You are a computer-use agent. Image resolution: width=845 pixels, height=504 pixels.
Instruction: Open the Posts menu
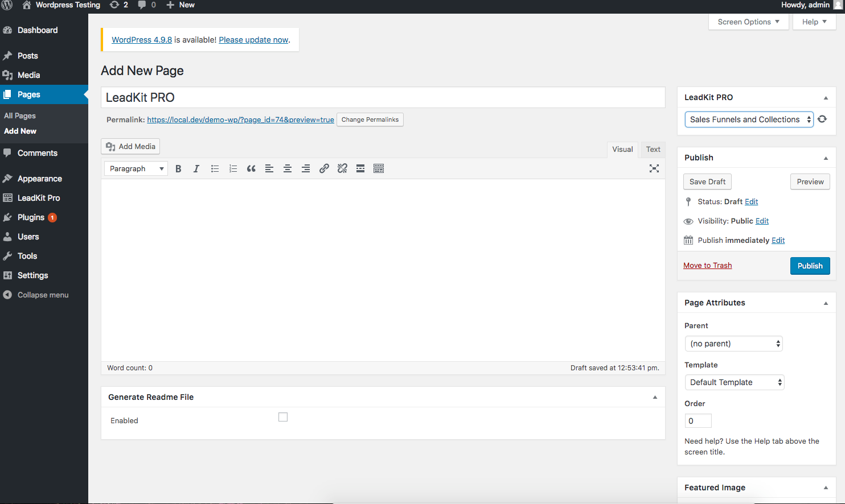(28, 56)
